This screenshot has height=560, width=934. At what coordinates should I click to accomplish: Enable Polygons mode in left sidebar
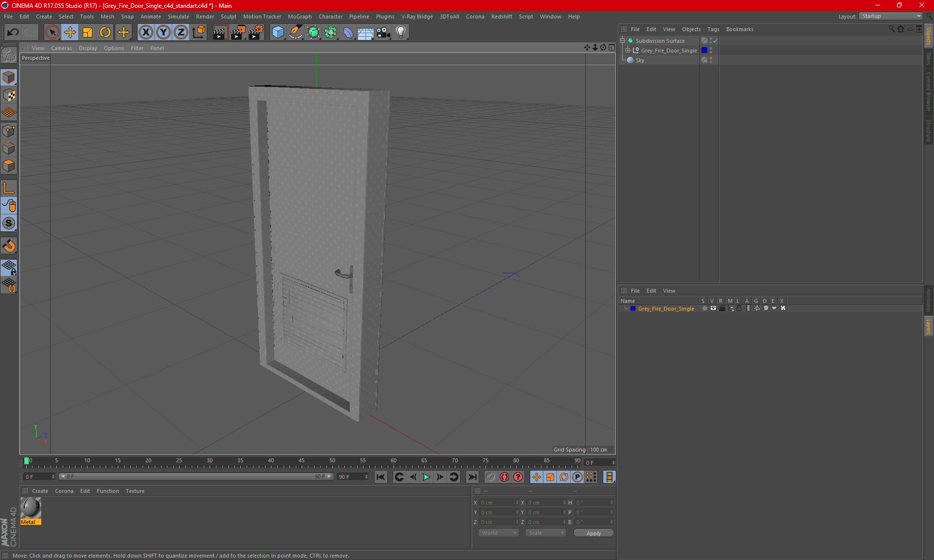click(9, 166)
